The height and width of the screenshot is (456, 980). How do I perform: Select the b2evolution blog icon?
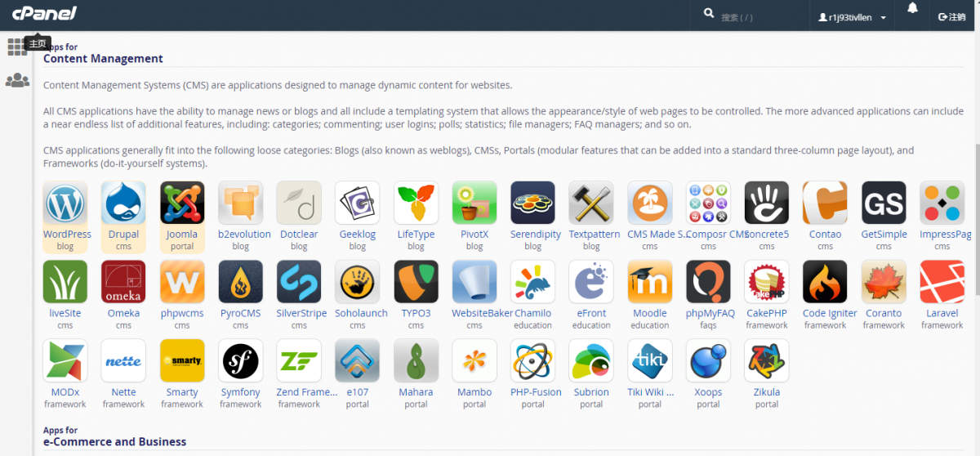(240, 203)
